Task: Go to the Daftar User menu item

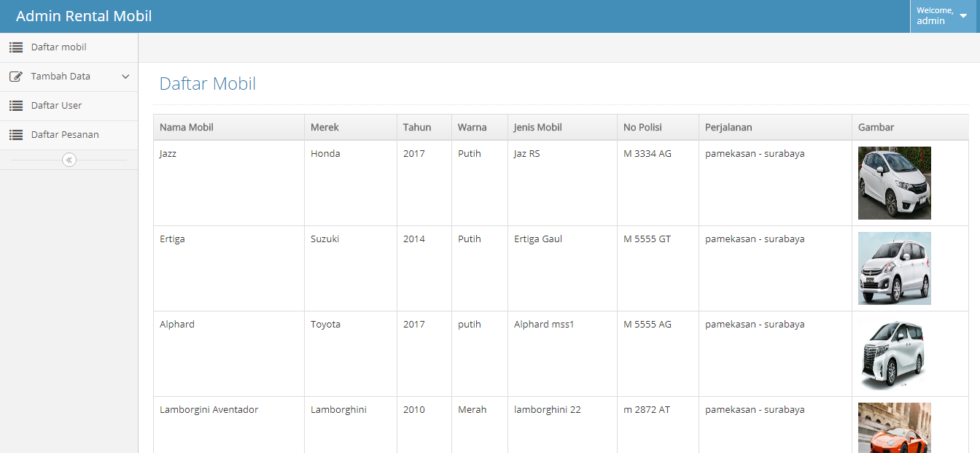Action: click(x=69, y=106)
